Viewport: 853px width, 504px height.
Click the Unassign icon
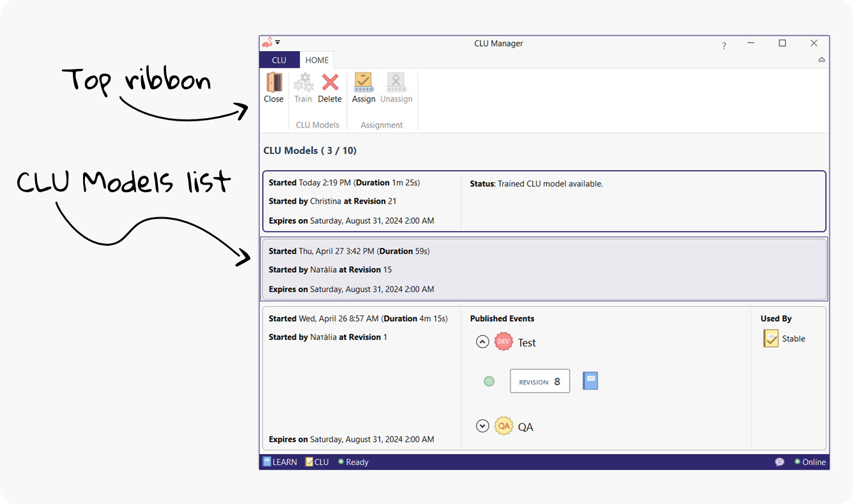[x=396, y=83]
